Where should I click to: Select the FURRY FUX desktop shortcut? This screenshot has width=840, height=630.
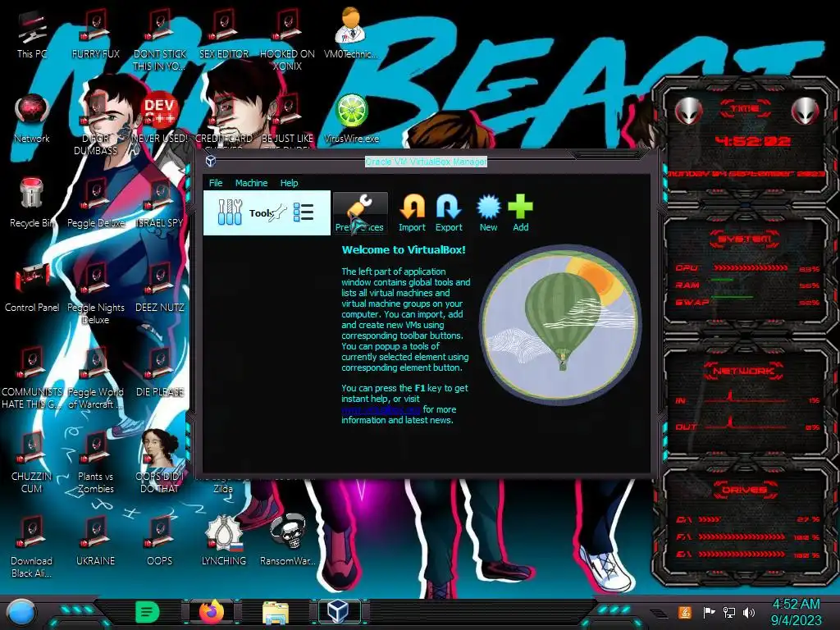tap(95, 34)
